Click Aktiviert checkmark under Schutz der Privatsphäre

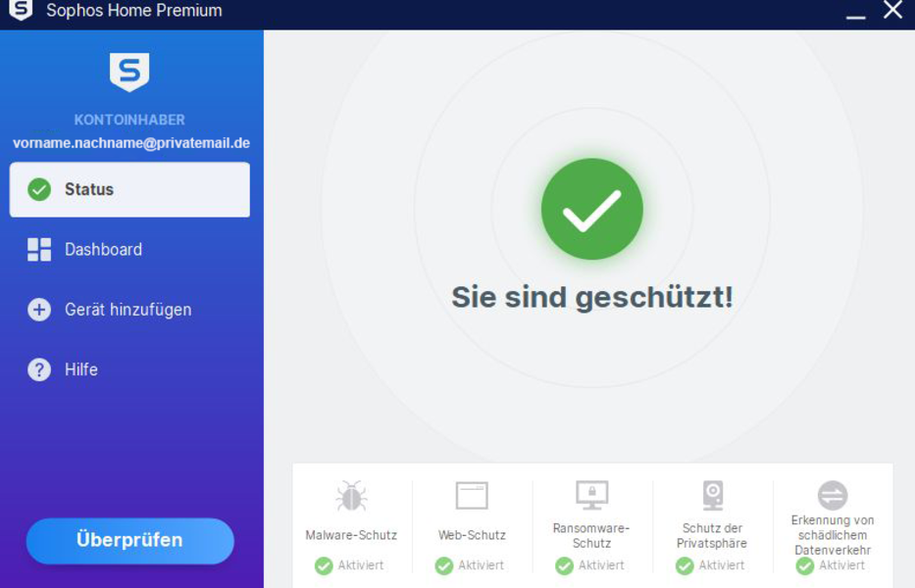point(685,565)
